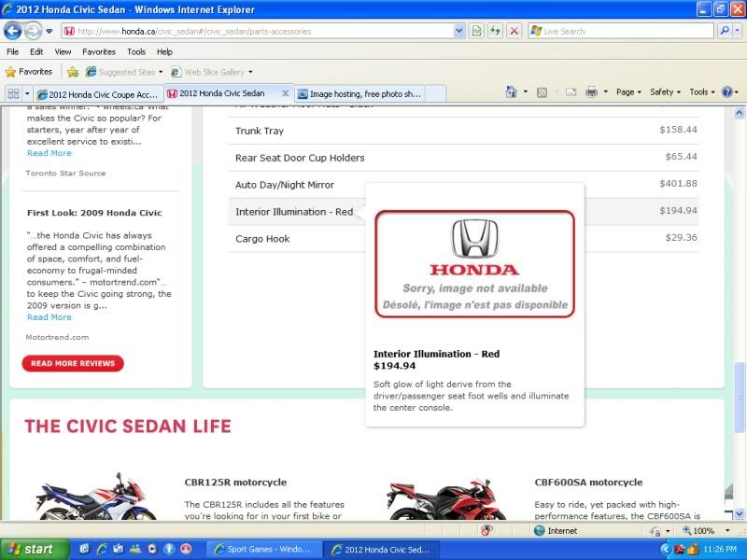747x560 pixels.
Task: Click the popup blocker status bar icon
Action: coord(486,530)
